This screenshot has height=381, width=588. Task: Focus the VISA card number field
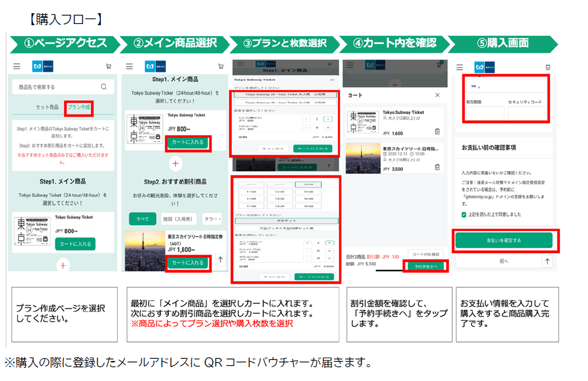506,86
